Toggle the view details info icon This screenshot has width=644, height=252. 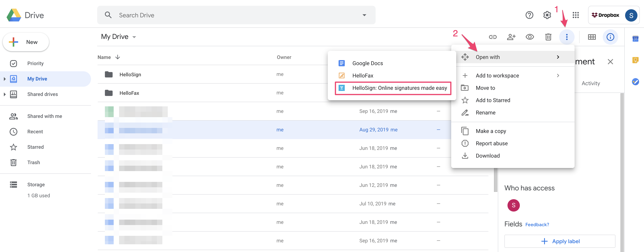click(610, 37)
